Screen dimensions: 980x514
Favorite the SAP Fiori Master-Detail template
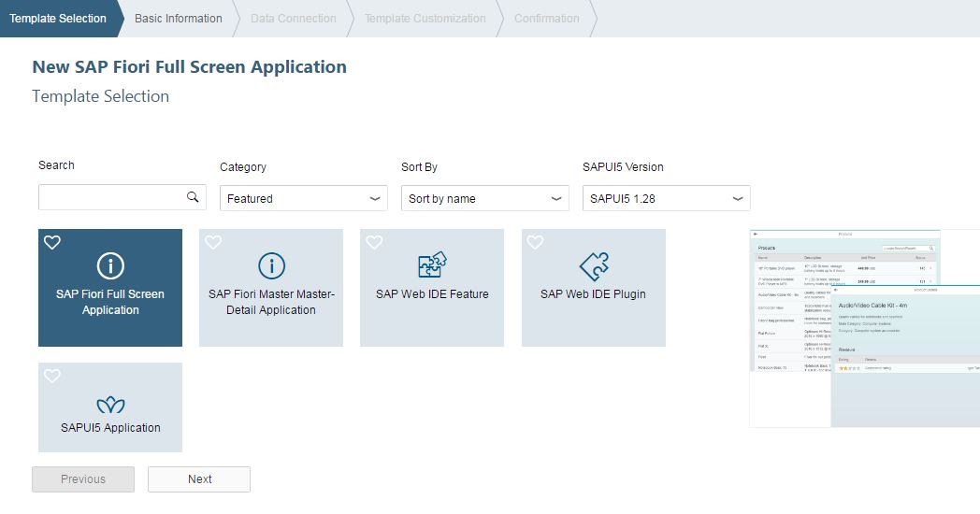point(213,243)
